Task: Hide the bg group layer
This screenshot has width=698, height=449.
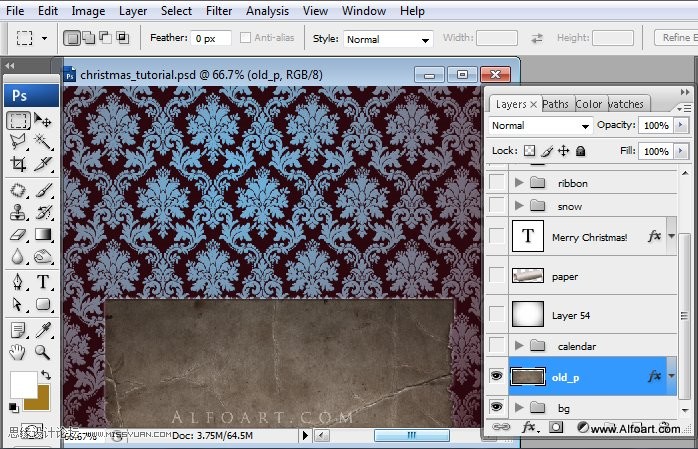Action: 496,408
